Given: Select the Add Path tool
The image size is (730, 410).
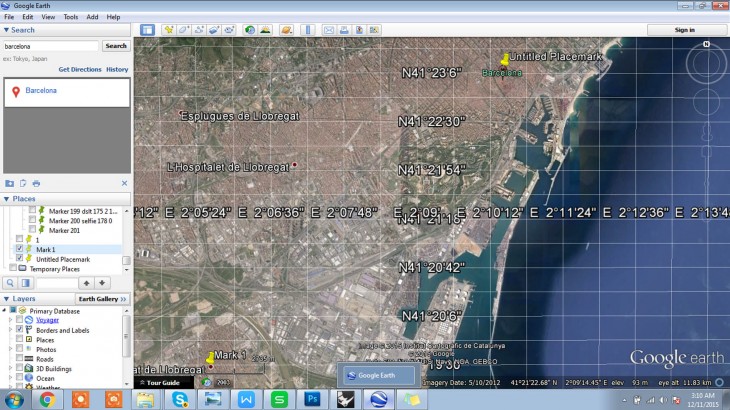Looking at the screenshot, I should pyautogui.click(x=200, y=30).
